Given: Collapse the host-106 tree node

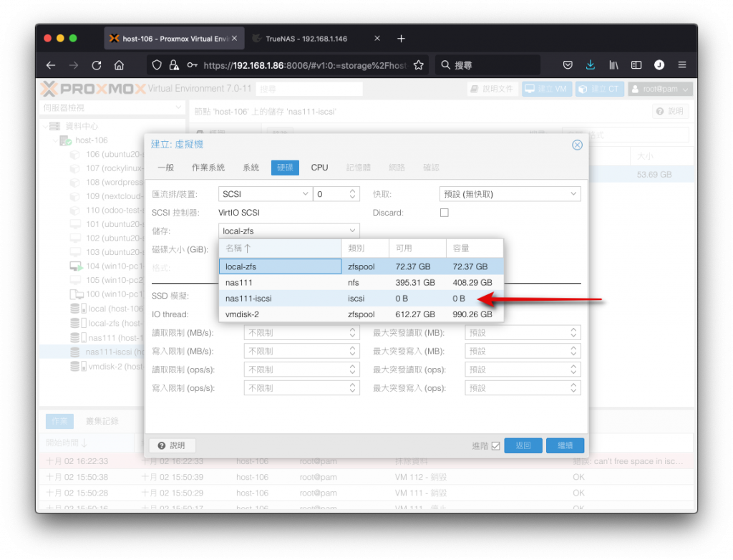Looking at the screenshot, I should point(55,140).
